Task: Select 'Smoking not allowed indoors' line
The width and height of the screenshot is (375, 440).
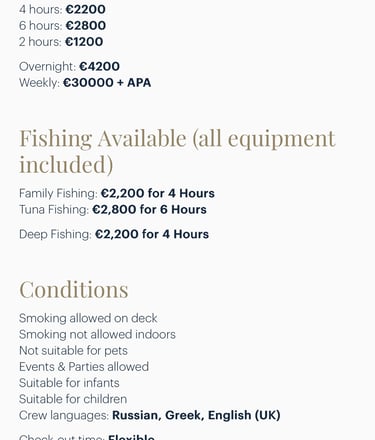Action: [97, 334]
